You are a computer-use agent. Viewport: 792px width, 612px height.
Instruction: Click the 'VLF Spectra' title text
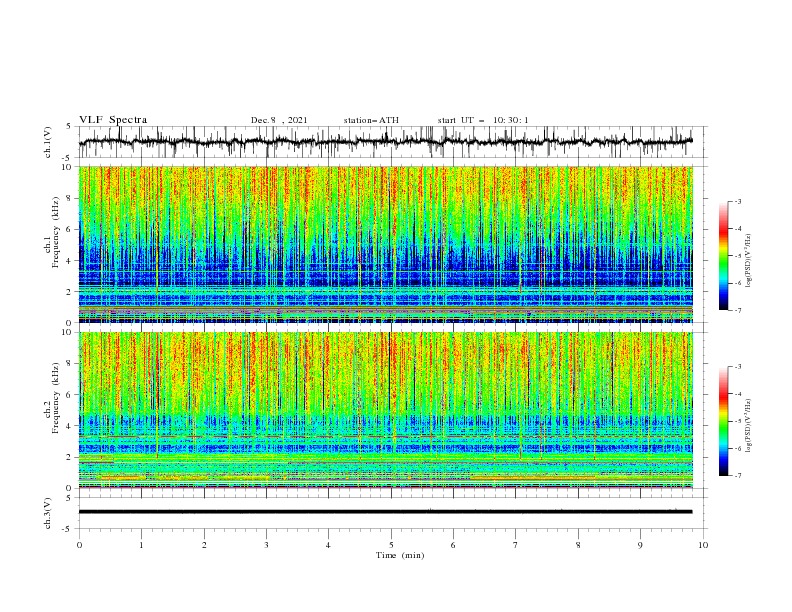click(x=113, y=120)
